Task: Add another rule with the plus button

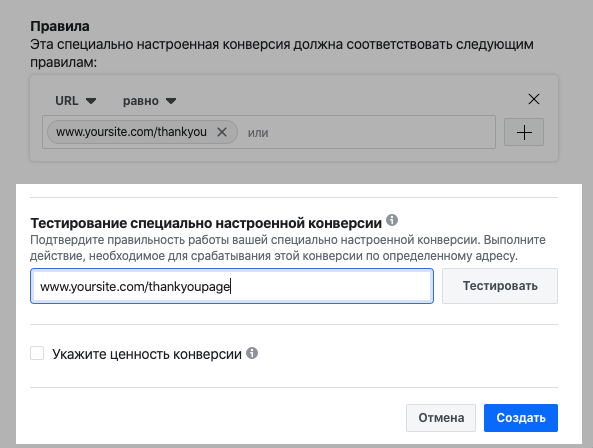Action: click(524, 132)
